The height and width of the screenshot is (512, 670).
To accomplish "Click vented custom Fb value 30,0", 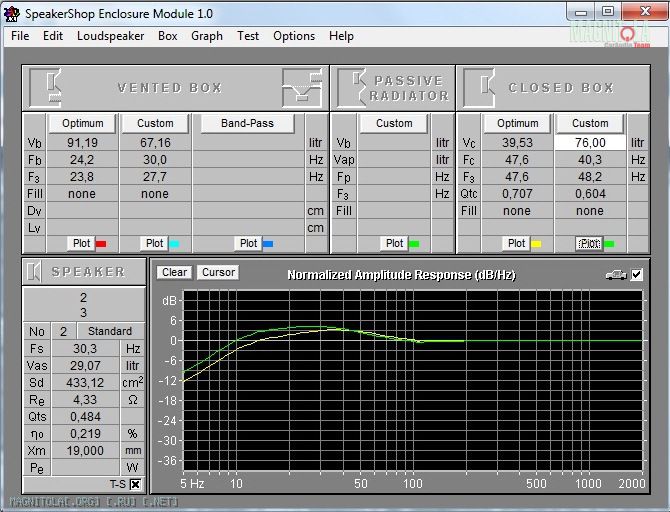I will [x=155, y=160].
